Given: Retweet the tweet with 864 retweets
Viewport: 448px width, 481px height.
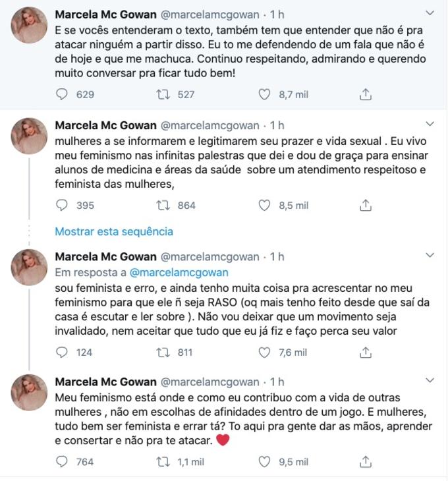Looking at the screenshot, I should click(162, 205).
